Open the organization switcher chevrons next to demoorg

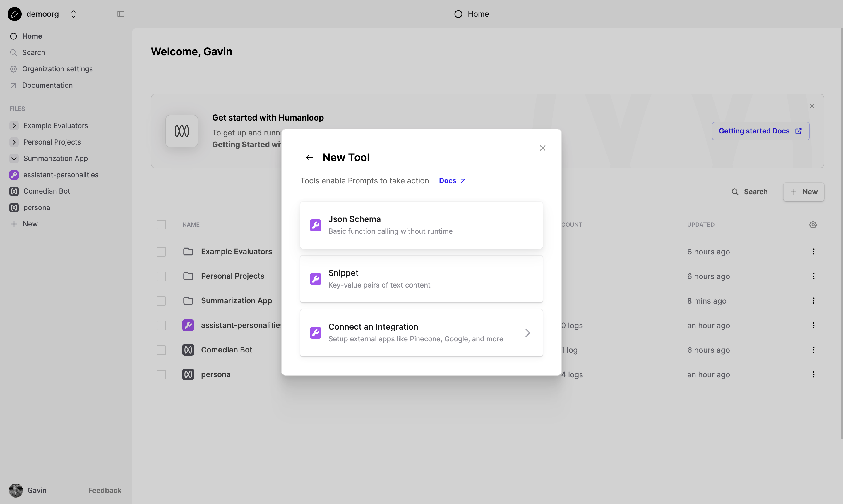click(73, 14)
